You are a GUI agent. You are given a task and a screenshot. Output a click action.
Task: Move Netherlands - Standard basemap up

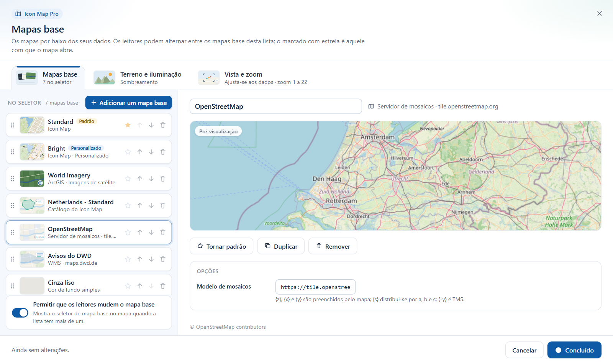click(140, 206)
